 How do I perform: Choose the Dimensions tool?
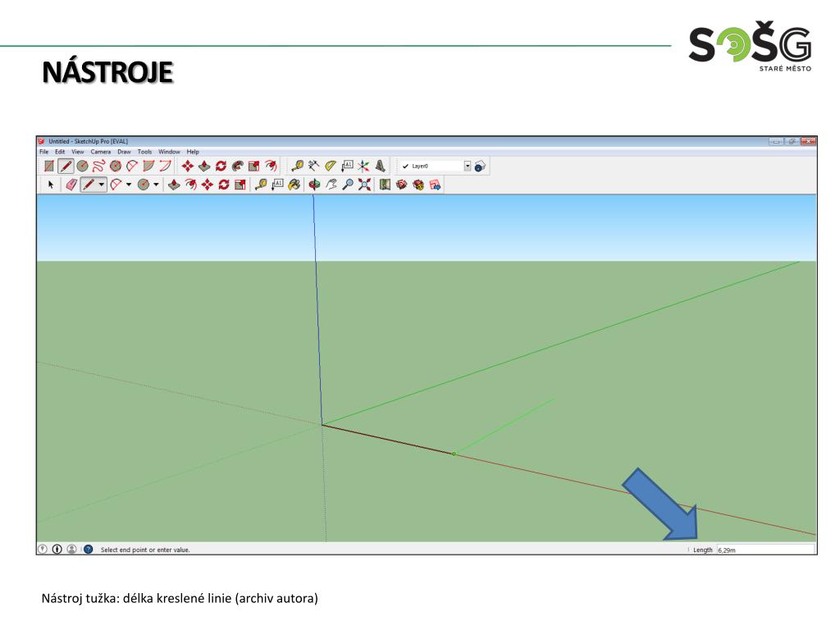tap(313, 166)
